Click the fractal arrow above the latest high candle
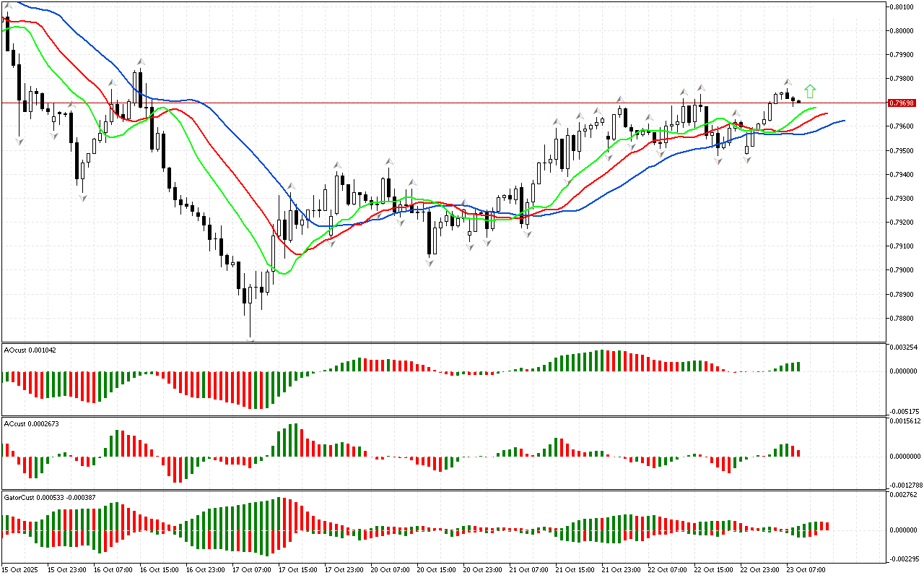Screen dimensions: 924x578 788,82
